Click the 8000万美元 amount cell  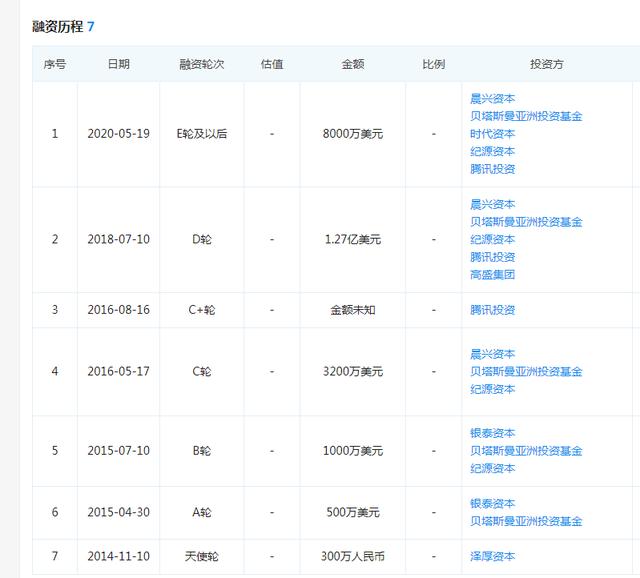coord(352,134)
